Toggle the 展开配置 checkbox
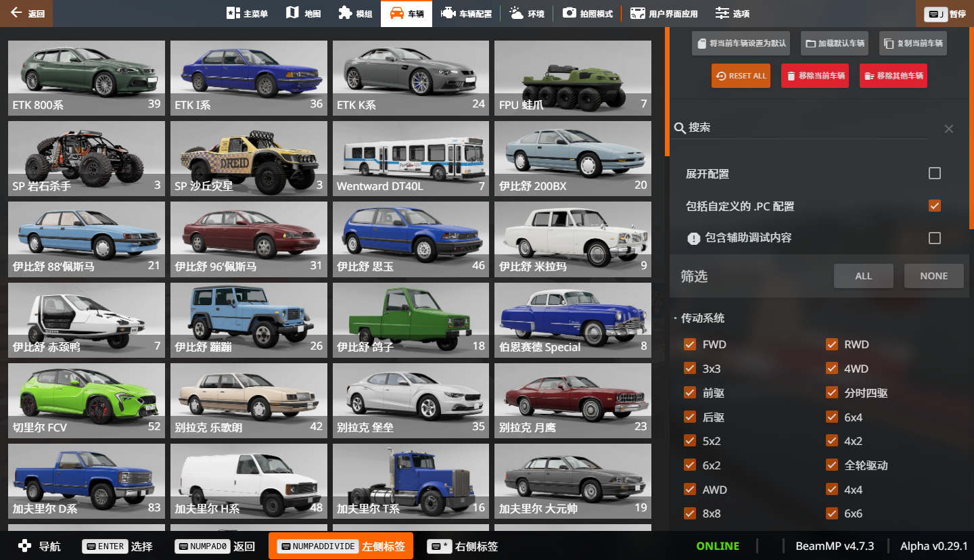Screen dimensions: 974x560 (935, 174)
